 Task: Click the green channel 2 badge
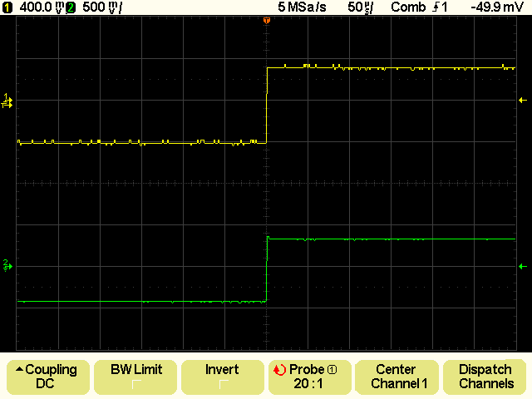71,7
